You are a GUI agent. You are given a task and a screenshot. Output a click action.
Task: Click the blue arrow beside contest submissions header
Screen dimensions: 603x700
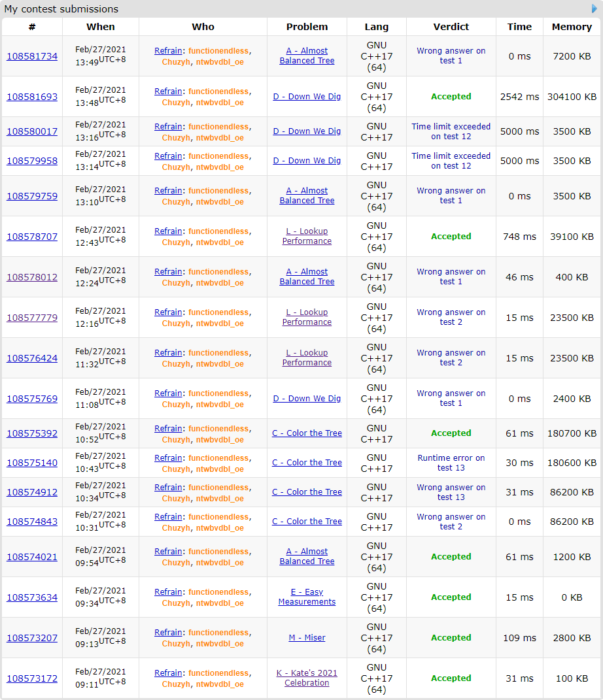tap(594, 8)
